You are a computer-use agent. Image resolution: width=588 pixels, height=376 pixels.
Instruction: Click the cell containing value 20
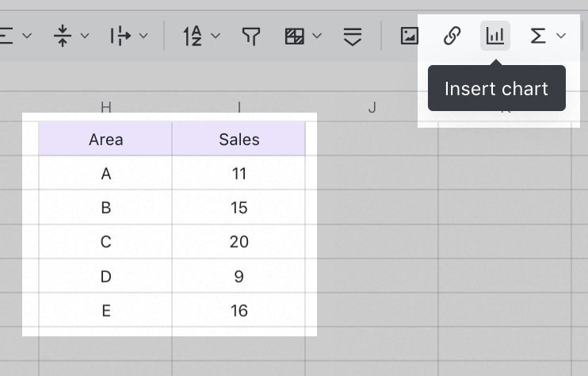pos(239,242)
